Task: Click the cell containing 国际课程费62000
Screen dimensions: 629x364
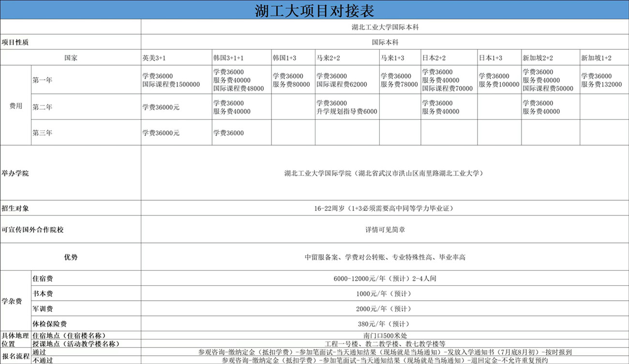Action: [347, 80]
